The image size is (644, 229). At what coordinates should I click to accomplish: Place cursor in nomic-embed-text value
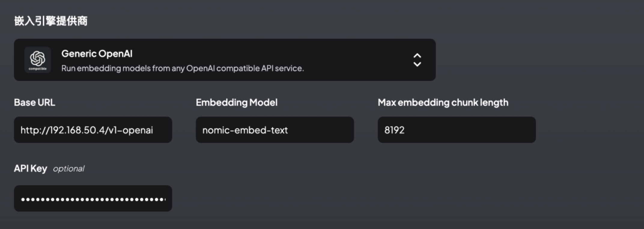click(245, 130)
